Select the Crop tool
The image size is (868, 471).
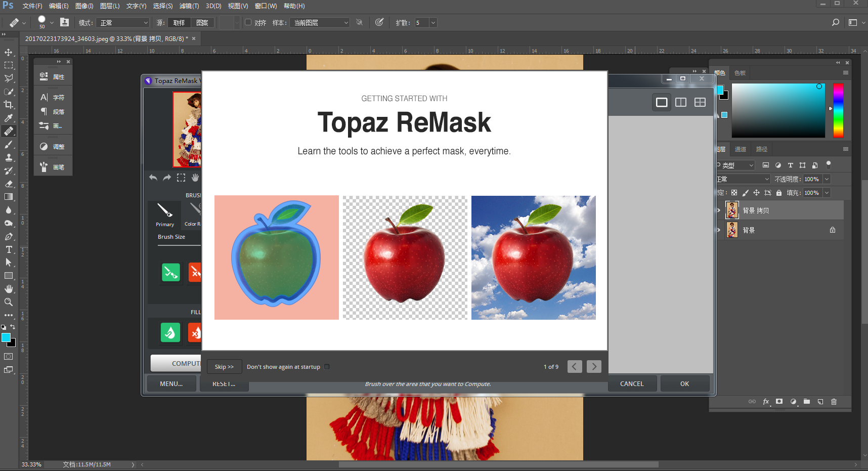click(9, 105)
